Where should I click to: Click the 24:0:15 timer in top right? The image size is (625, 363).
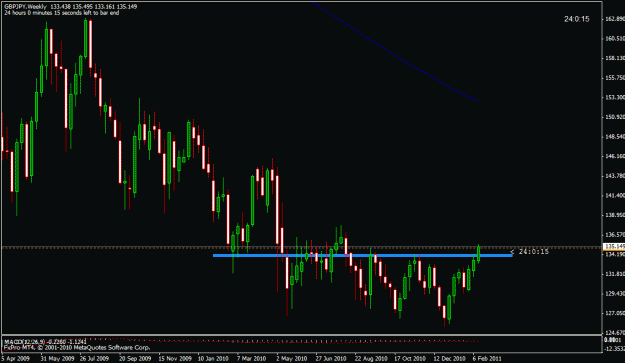(576, 19)
